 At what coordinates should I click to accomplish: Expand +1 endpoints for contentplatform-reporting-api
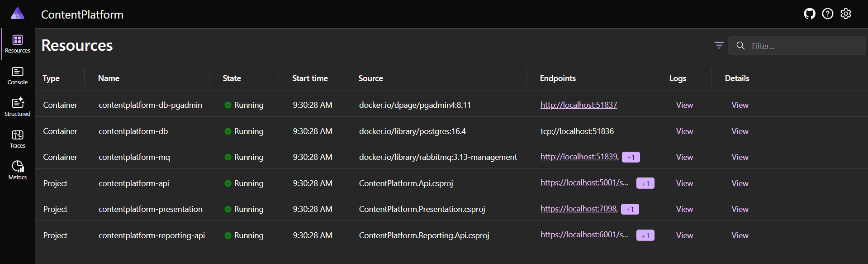pos(645,235)
